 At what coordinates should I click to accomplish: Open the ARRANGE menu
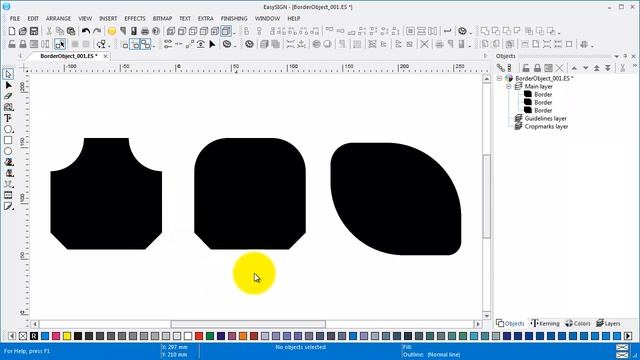pyautogui.click(x=58, y=18)
